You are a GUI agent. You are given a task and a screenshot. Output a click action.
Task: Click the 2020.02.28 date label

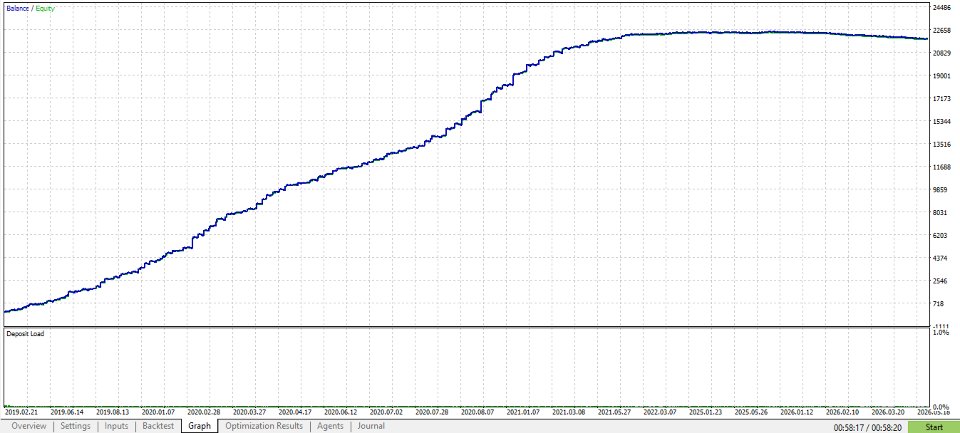[204, 413]
